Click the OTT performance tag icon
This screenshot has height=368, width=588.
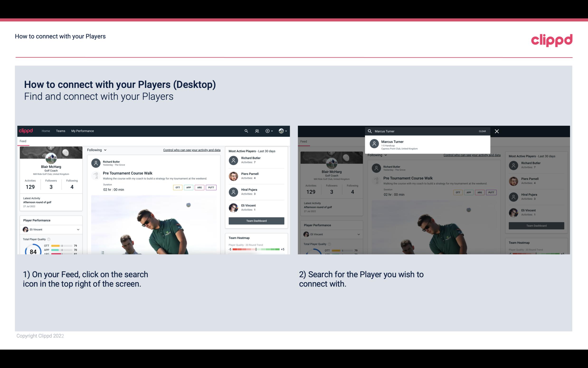[x=176, y=187]
